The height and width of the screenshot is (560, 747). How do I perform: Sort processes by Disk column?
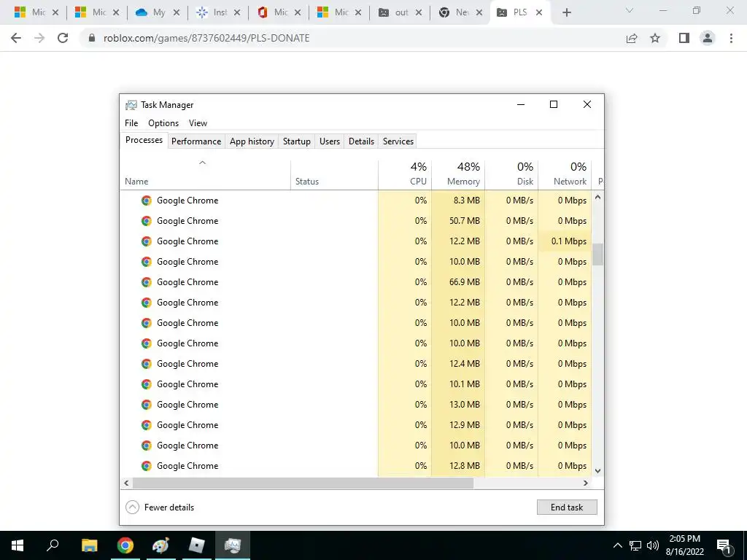[511, 175]
